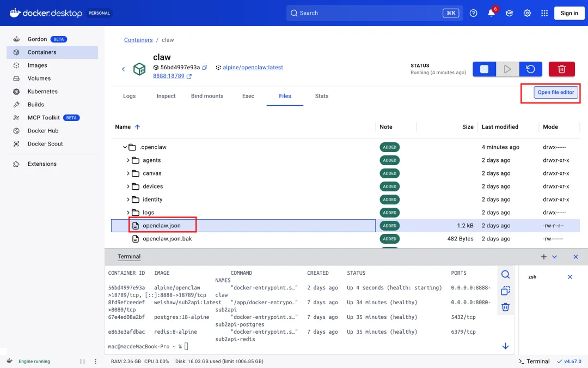Pause the Docker engine in status bar

click(83, 361)
